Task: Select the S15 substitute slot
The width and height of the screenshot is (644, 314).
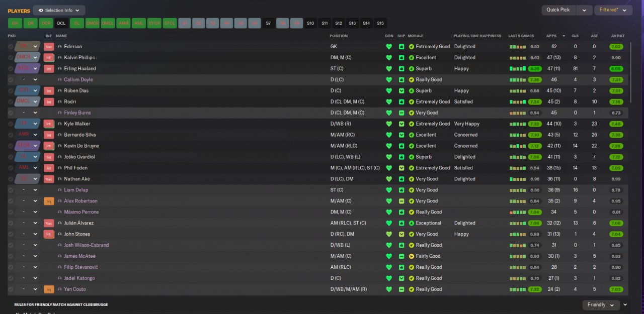Action: tap(380, 23)
